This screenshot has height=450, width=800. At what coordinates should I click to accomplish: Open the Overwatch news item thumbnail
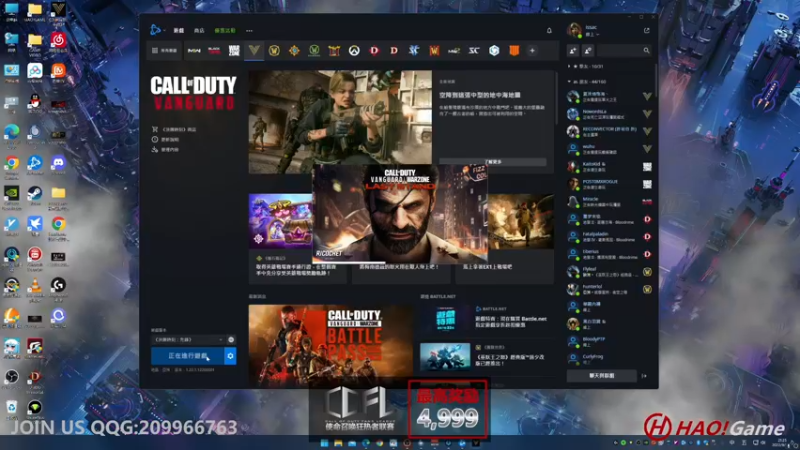click(x=445, y=356)
